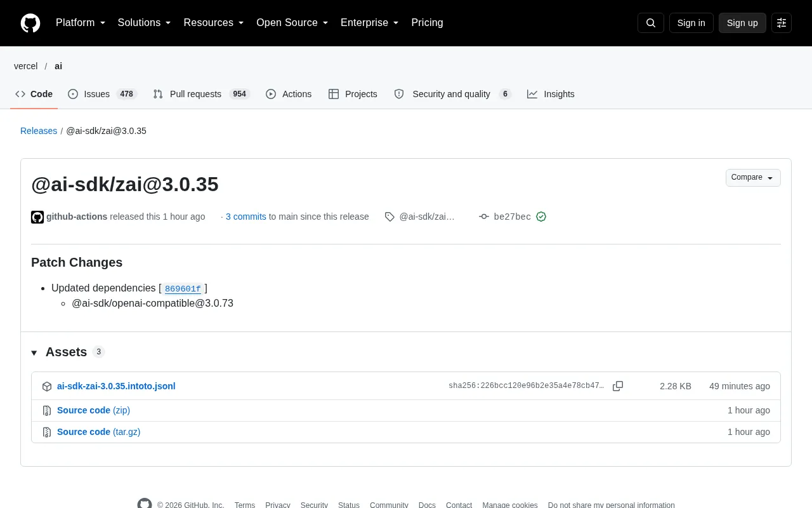The width and height of the screenshot is (812, 508).
Task: Click the archive icon for Source code (tar.gz)
Action: pyautogui.click(x=47, y=432)
